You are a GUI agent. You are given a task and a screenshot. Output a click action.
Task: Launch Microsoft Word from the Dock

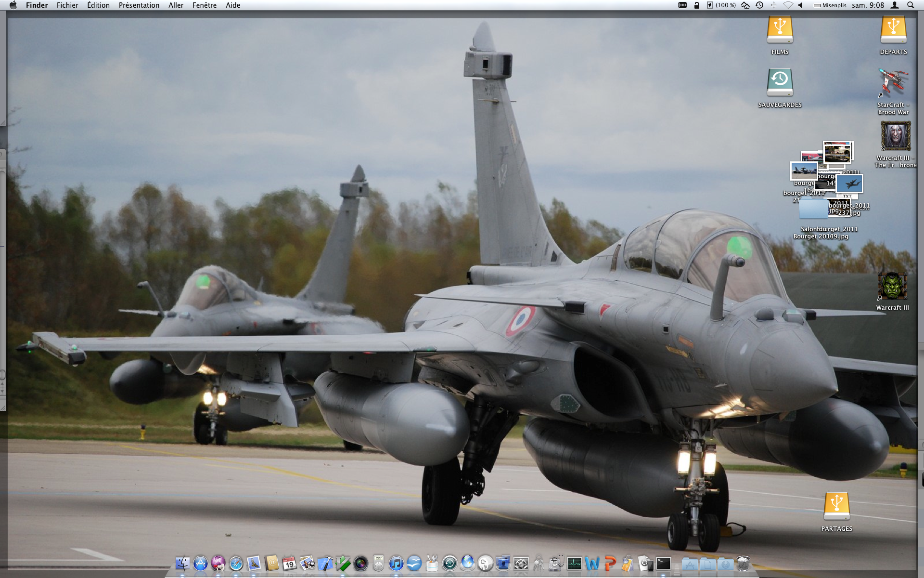coord(592,563)
